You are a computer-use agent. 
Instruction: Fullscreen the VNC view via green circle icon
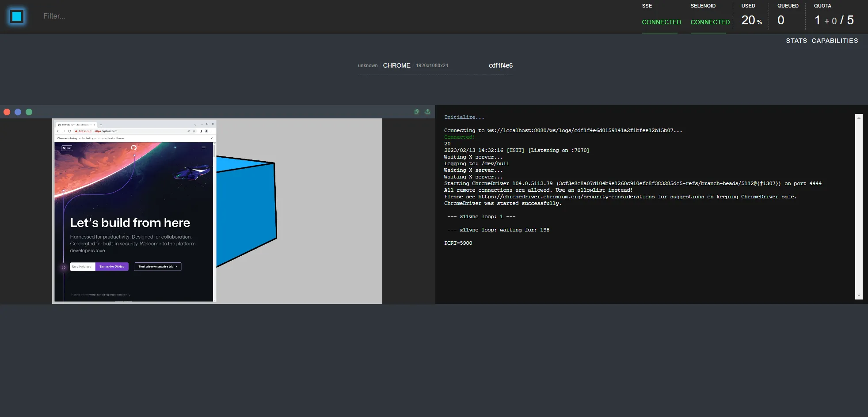coord(29,112)
